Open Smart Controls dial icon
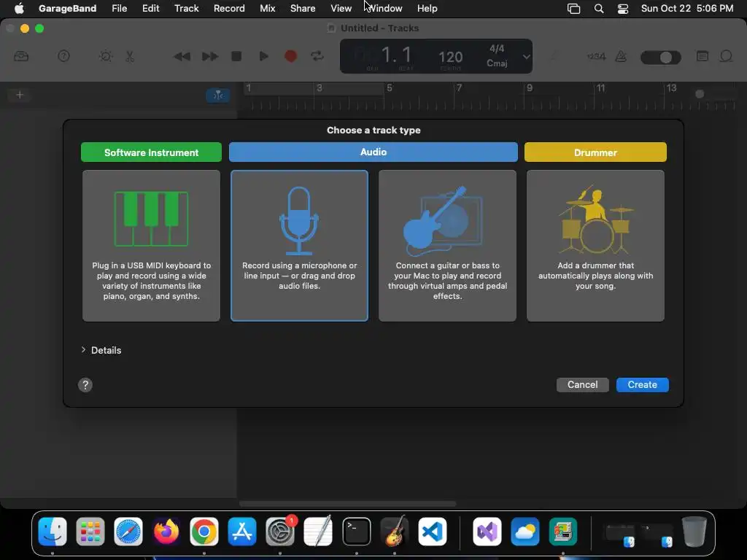 click(106, 56)
